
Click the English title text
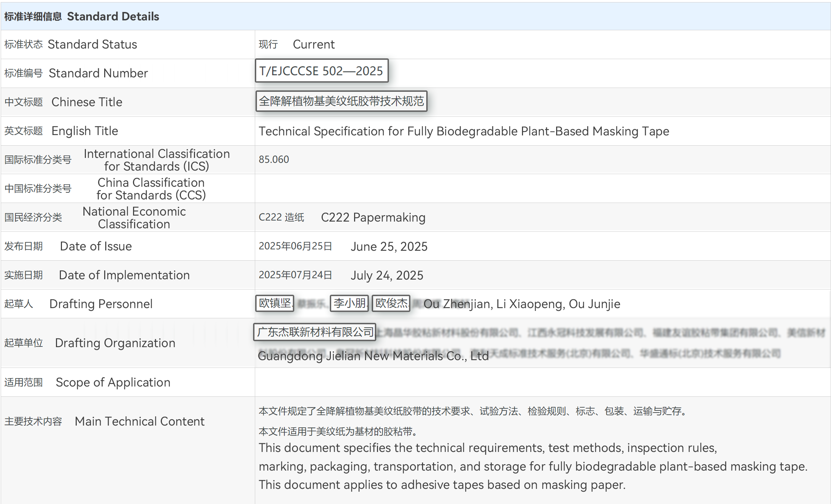coord(464,131)
